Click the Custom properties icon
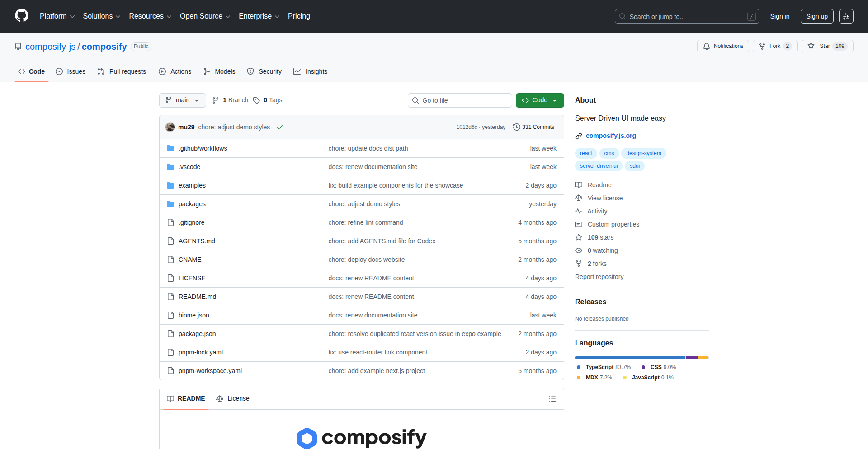The height and width of the screenshot is (449, 868). pyautogui.click(x=579, y=224)
